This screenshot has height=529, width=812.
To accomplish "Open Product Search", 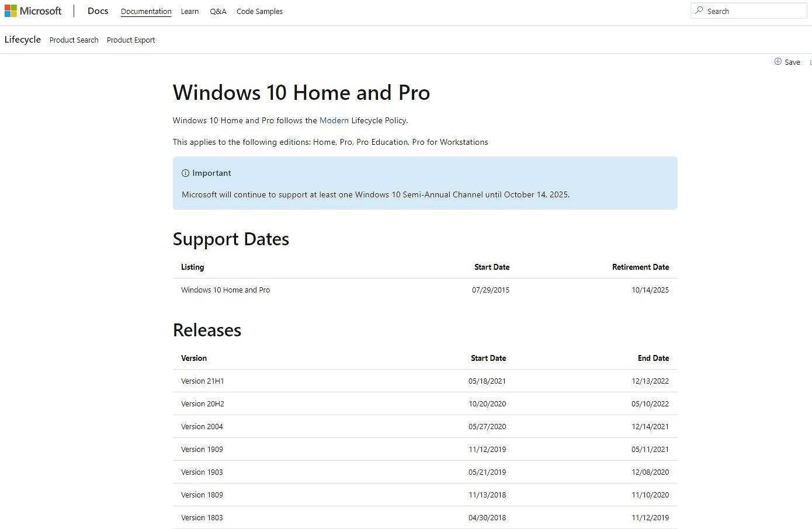I will coord(74,40).
